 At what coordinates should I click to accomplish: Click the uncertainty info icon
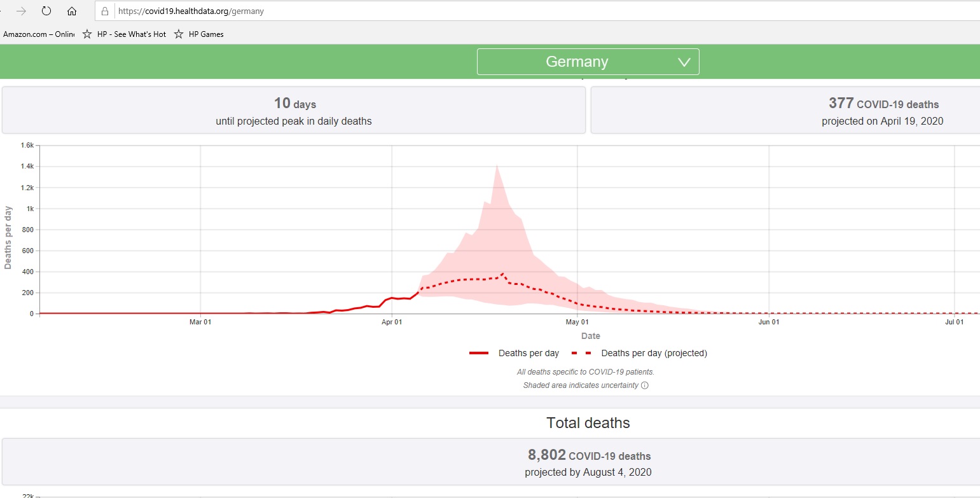645,385
